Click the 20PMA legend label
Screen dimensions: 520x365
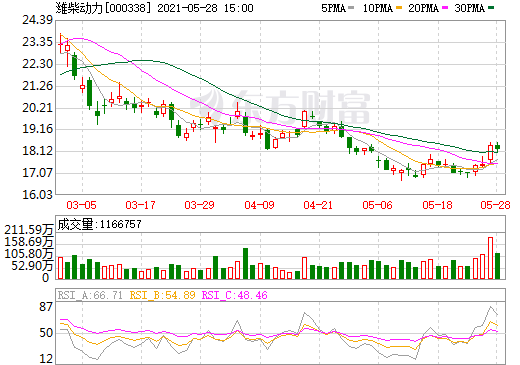(423, 8)
